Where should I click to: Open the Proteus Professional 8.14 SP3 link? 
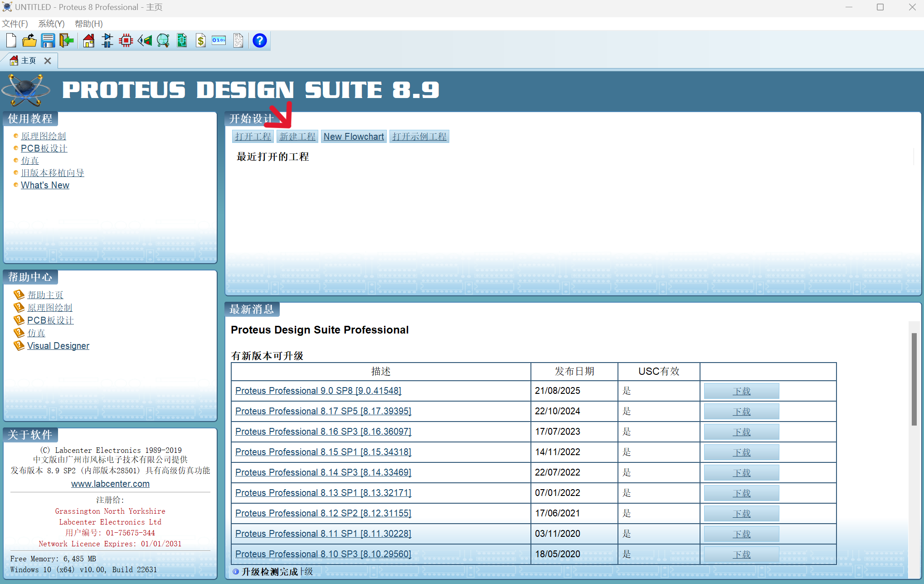323,472
